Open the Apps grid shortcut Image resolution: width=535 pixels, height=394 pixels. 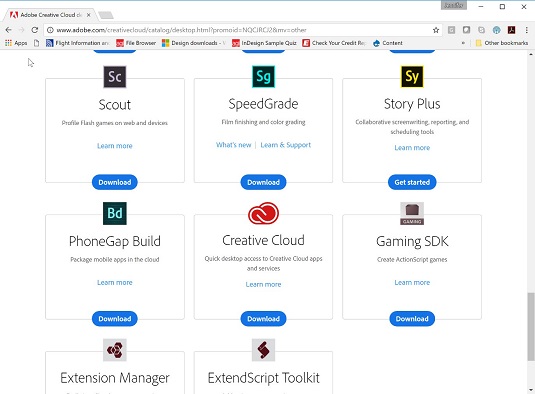(x=16, y=43)
